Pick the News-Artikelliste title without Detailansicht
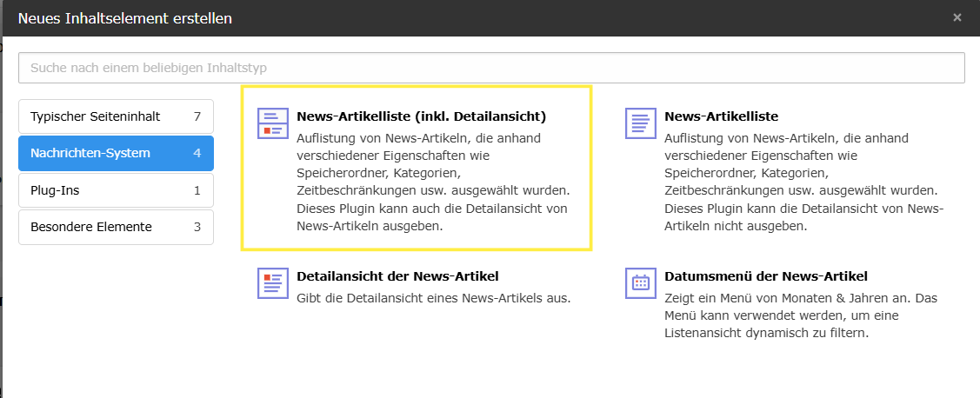Viewport: 980px width, 398px height. click(x=721, y=116)
